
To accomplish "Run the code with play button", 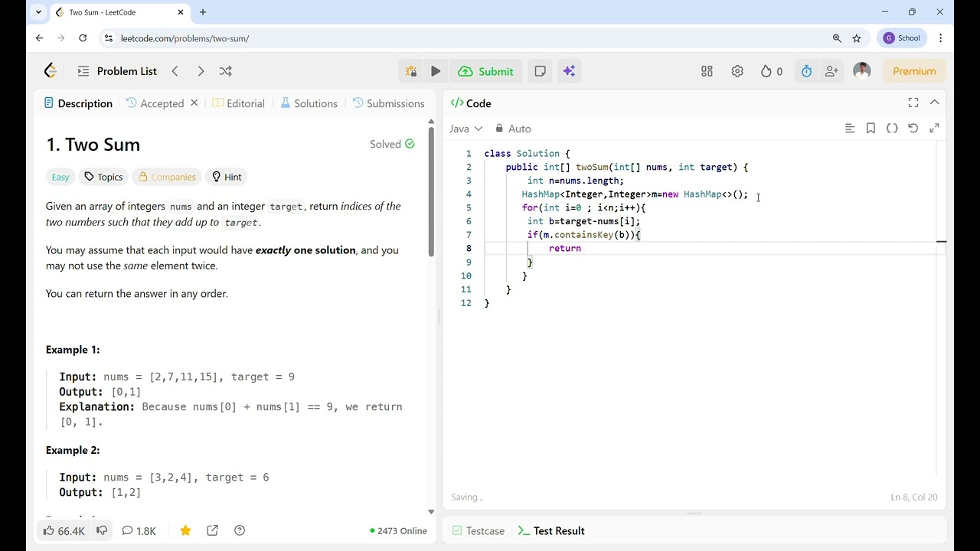I will point(436,71).
